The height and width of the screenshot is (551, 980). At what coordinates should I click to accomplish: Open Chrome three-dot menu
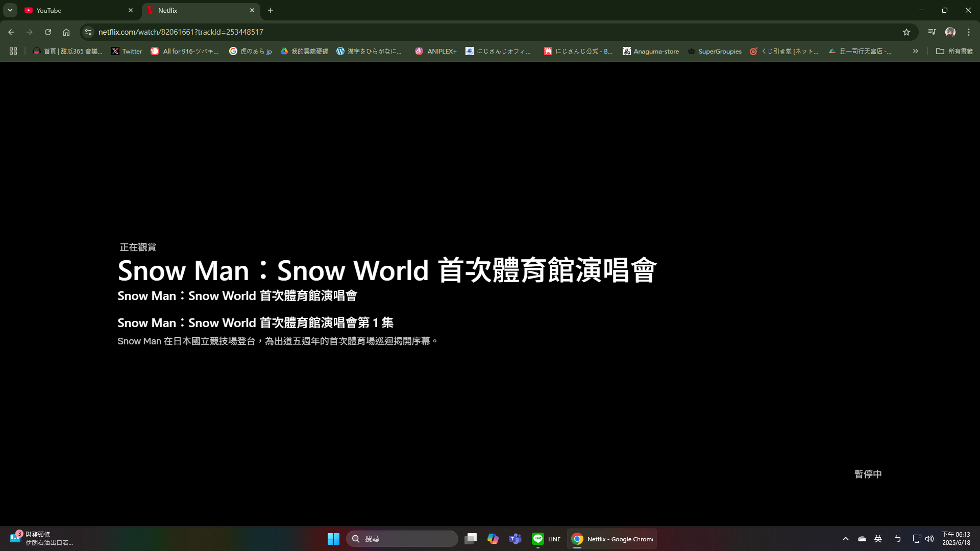(969, 32)
